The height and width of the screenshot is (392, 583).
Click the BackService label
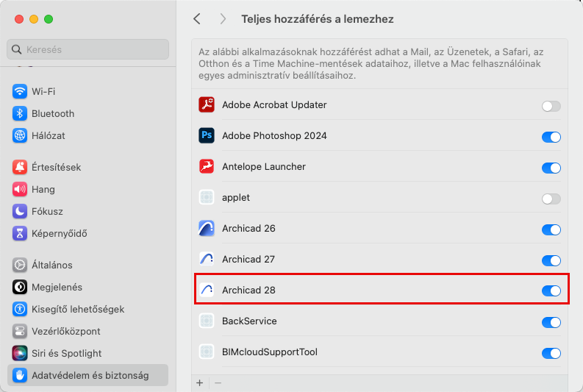pos(249,321)
